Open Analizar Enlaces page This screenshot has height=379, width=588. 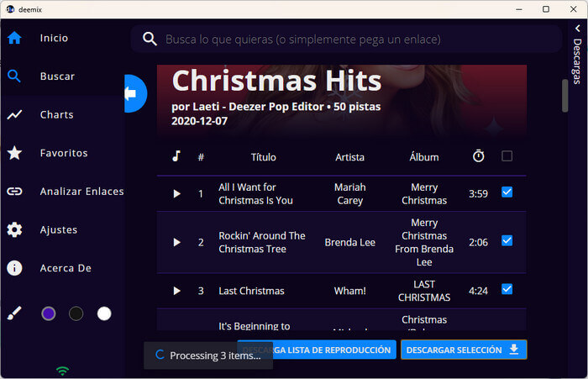[63, 192]
